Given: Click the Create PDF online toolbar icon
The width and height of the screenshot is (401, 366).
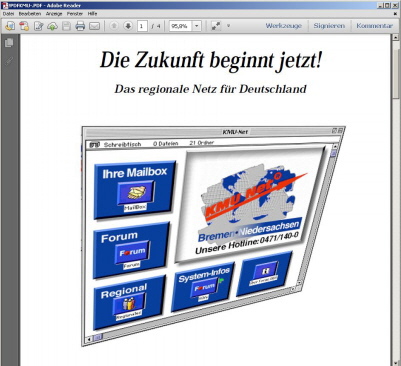Looking at the screenshot, I should coord(24,26).
